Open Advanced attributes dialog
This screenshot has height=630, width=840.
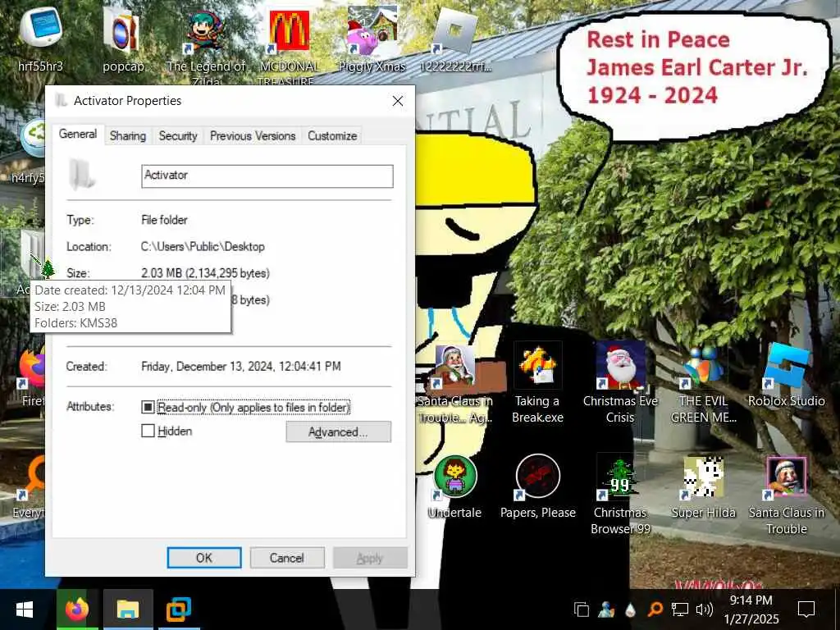[338, 431]
